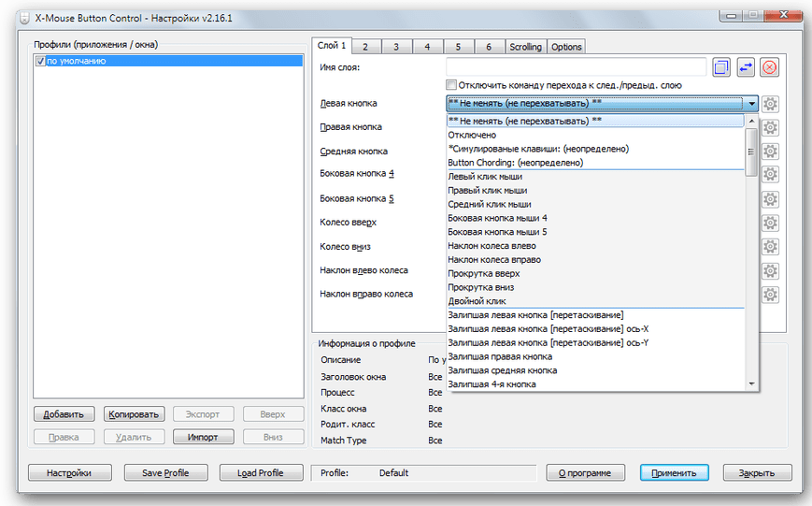The width and height of the screenshot is (812, 506).
Task: Select 'Правый клик мыши' option
Action: (x=595, y=191)
